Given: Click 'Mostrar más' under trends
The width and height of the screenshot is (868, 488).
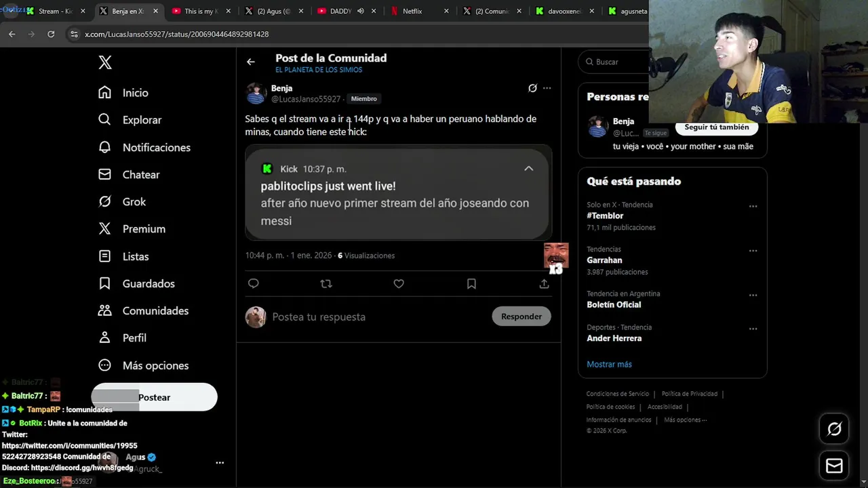Looking at the screenshot, I should pyautogui.click(x=609, y=365).
